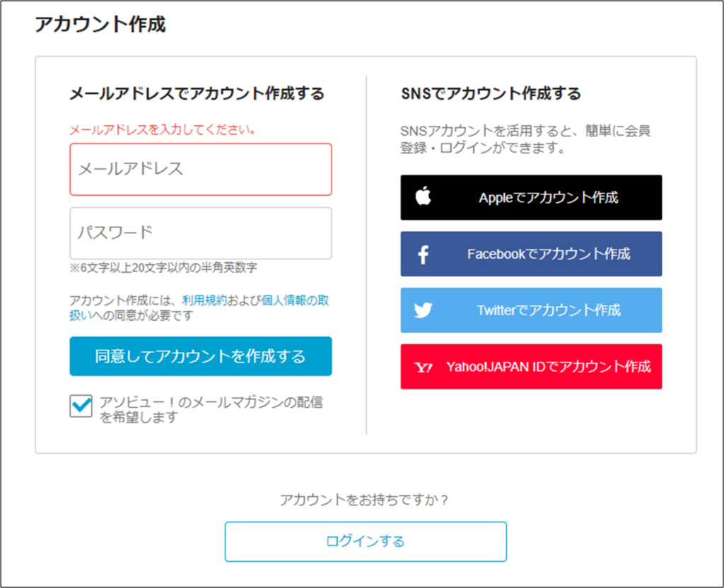The height and width of the screenshot is (588, 724).
Task: Select Appleでアカウント作成 button text
Action: (x=548, y=198)
